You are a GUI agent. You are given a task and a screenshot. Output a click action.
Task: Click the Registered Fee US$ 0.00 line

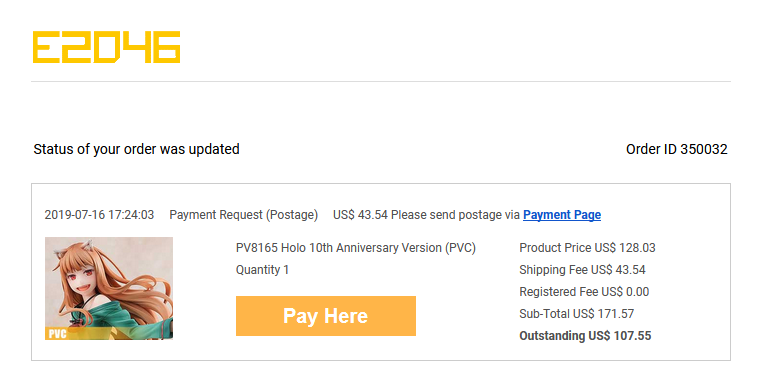(584, 292)
